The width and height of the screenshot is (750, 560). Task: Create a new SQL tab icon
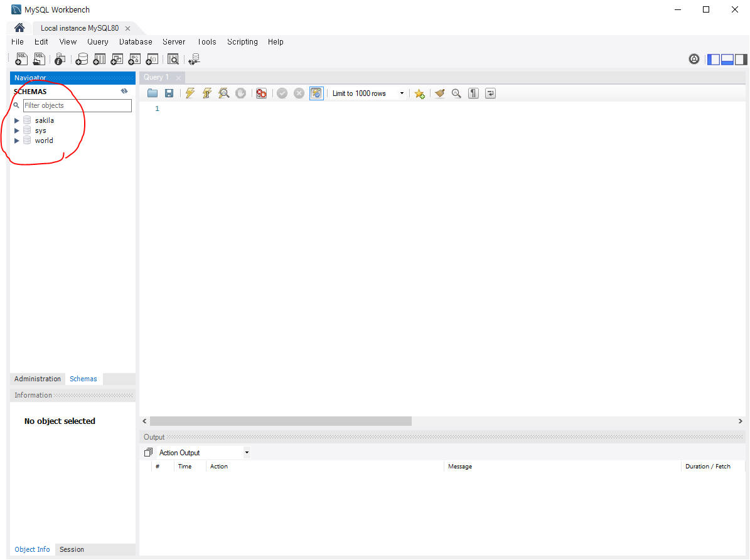click(x=21, y=59)
